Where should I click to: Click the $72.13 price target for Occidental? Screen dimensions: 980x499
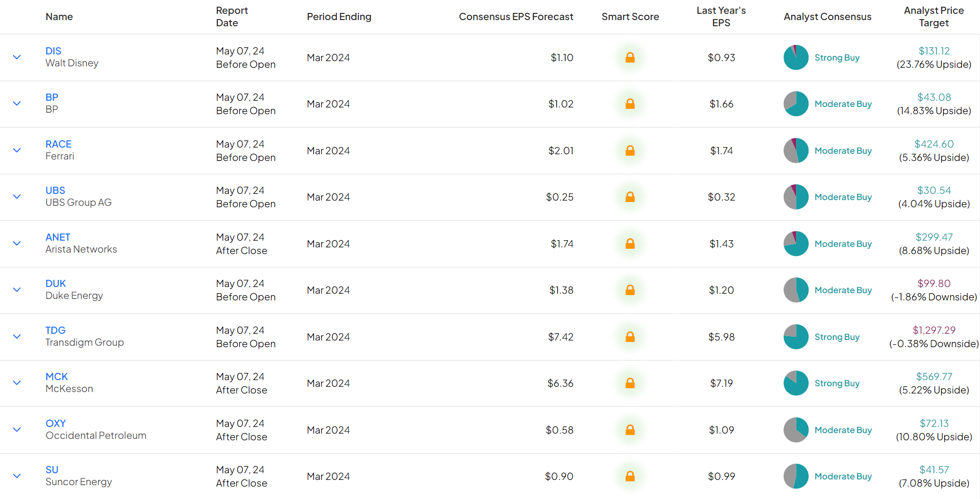click(x=934, y=424)
